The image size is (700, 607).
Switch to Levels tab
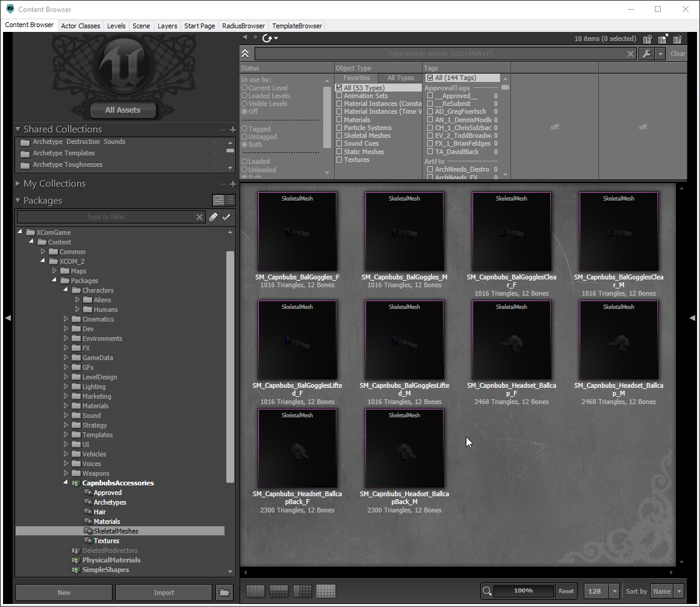pyautogui.click(x=116, y=26)
